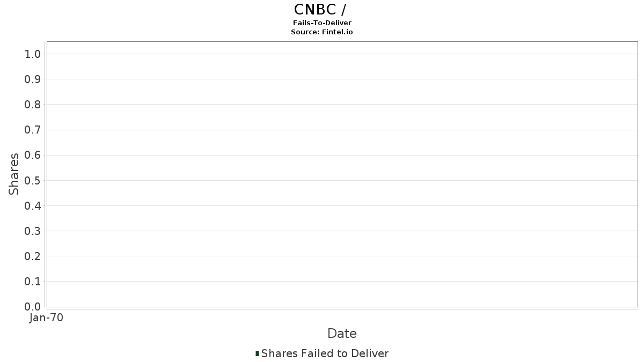Screen dimensions: 644x362
Task: Select the 0.2 y-axis tick label
Action: [33, 256]
